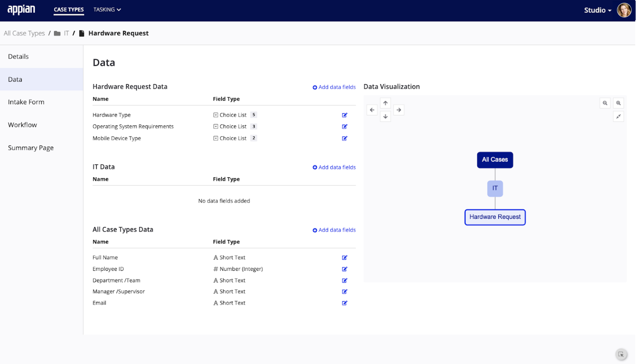The height and width of the screenshot is (364, 636).
Task: Click the Hardware Type field name
Action: click(x=112, y=115)
